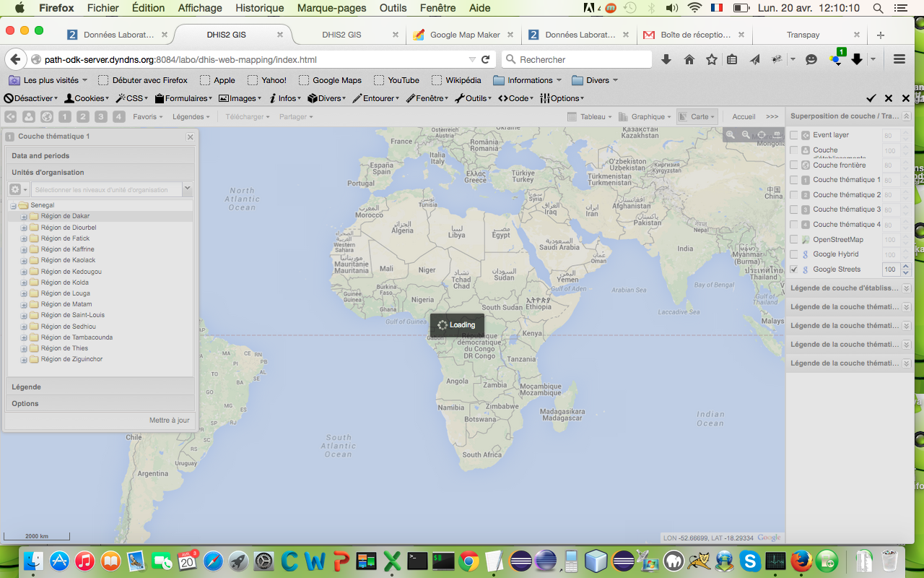The image size is (924, 578).
Task: Zoom in on the map
Action: (731, 135)
